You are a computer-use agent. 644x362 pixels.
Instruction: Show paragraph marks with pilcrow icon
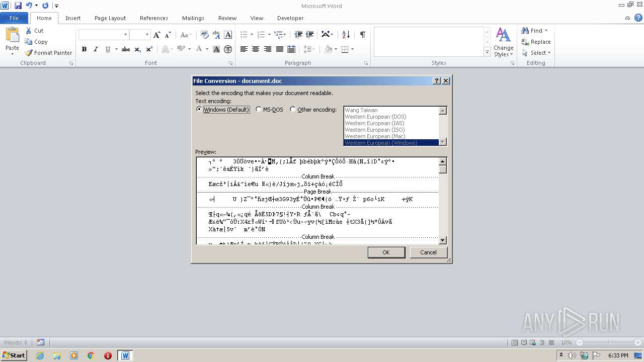pos(362,35)
